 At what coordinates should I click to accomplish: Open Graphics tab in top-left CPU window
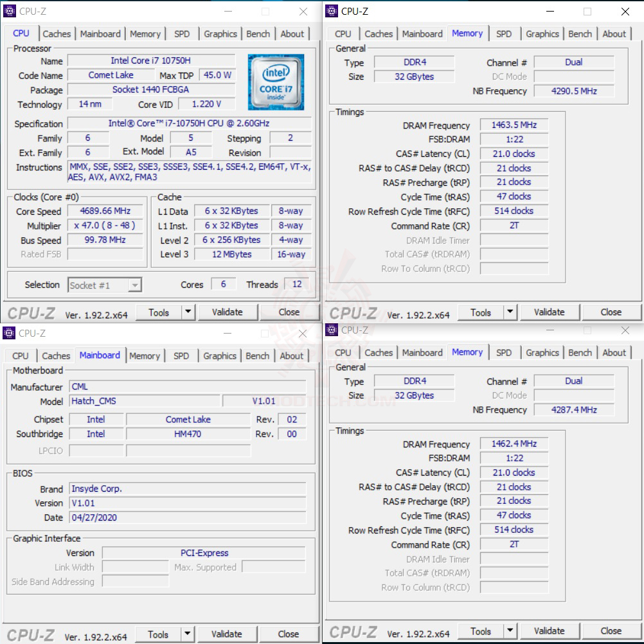point(220,33)
